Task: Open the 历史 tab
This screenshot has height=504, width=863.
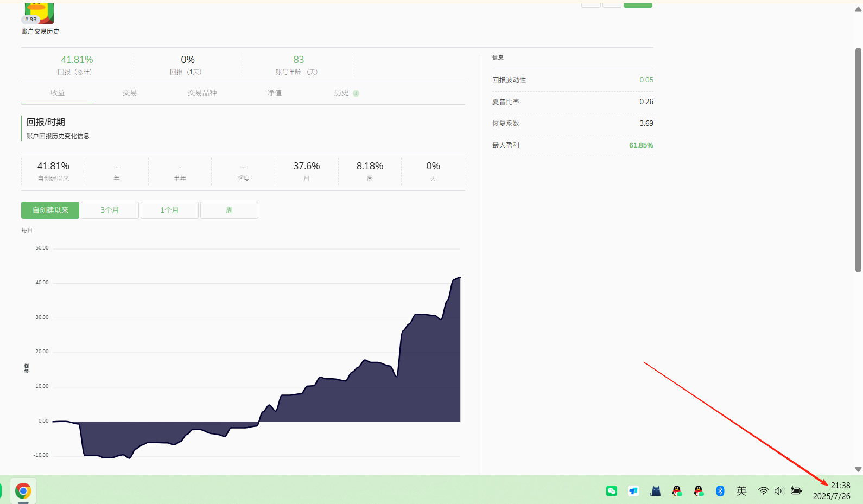Action: point(341,93)
